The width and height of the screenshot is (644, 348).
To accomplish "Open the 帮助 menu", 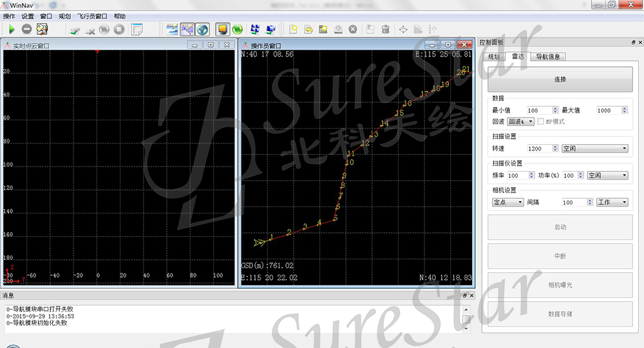I will click(120, 17).
